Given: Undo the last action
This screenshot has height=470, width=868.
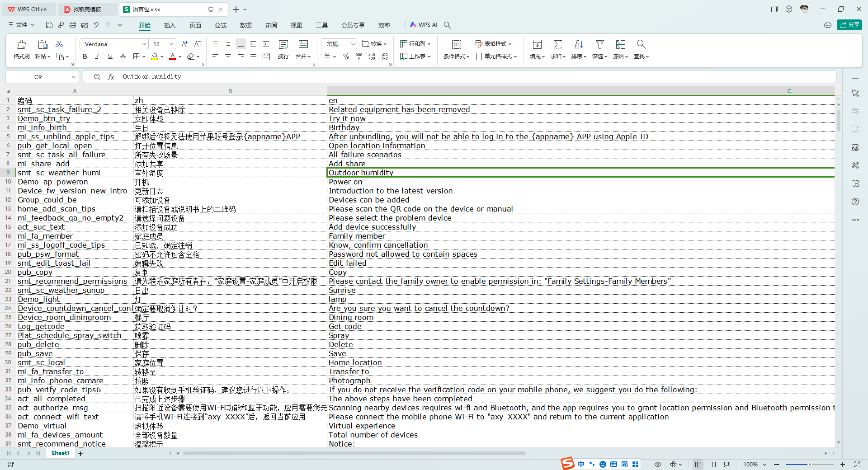Looking at the screenshot, I should coord(96,25).
